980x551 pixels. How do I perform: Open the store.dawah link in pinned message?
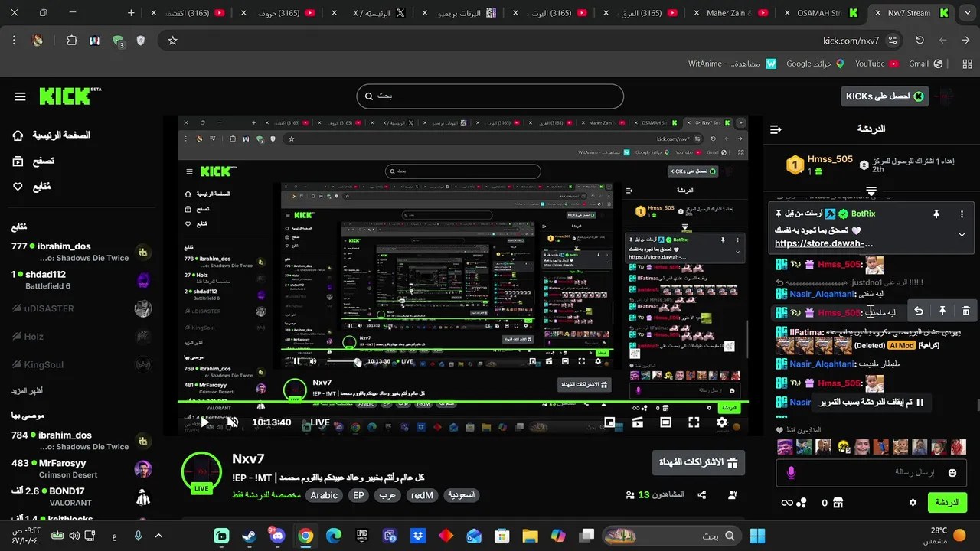point(824,243)
